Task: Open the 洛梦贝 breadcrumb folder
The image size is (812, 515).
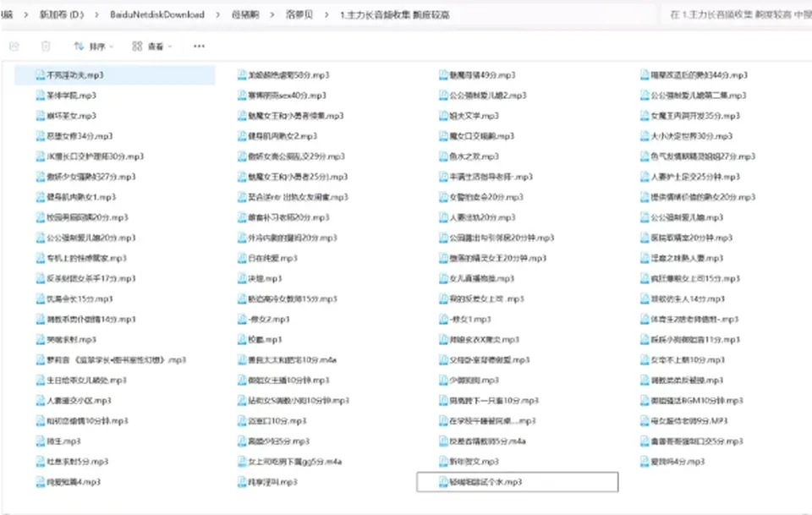Action: point(299,14)
